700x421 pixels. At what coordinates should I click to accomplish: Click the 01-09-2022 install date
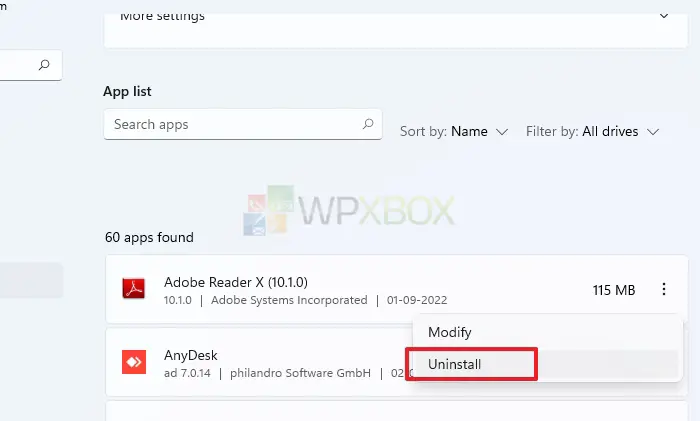[417, 300]
